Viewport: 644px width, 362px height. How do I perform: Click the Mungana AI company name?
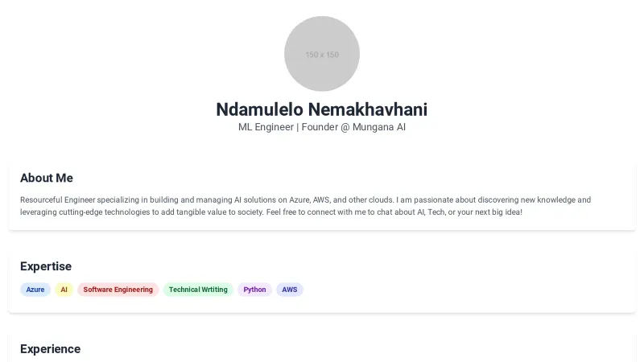pos(379,127)
